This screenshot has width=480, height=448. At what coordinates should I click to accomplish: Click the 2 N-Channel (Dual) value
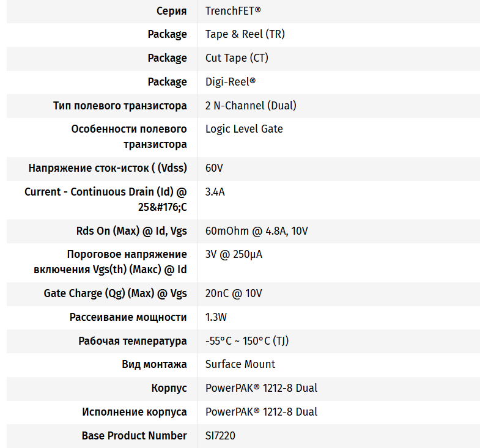251,106
